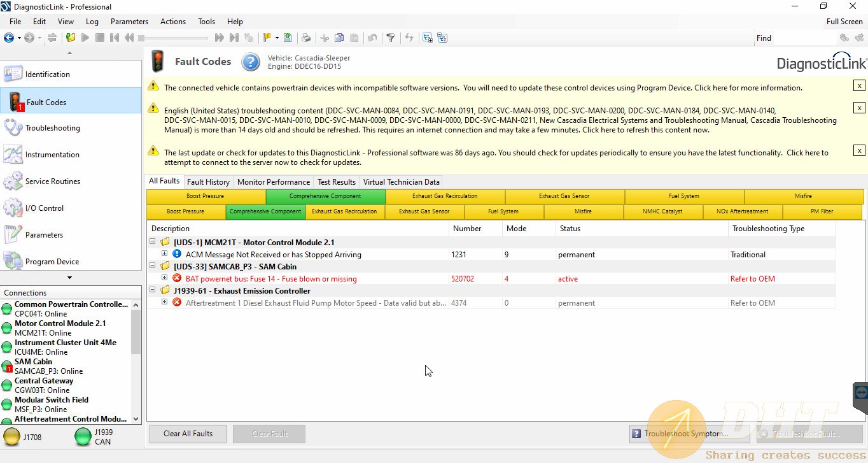
Task: Click the Collapse All tree toolbar icon
Action: tap(442, 38)
